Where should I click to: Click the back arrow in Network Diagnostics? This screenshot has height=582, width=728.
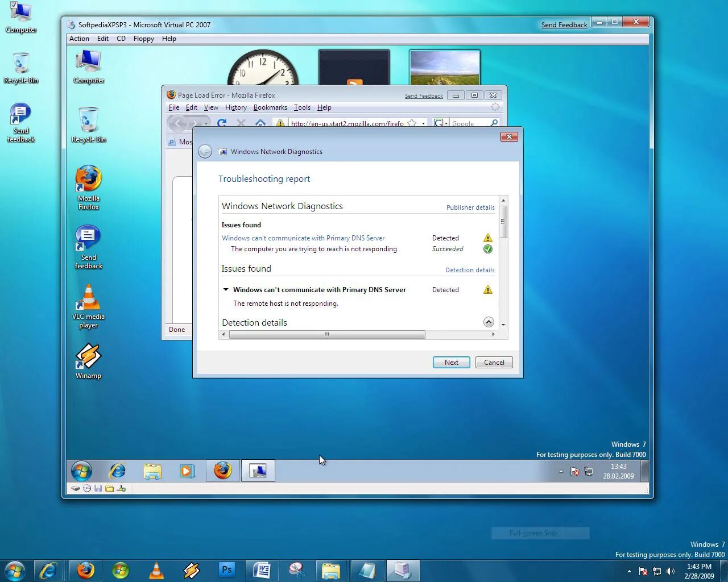(x=205, y=151)
